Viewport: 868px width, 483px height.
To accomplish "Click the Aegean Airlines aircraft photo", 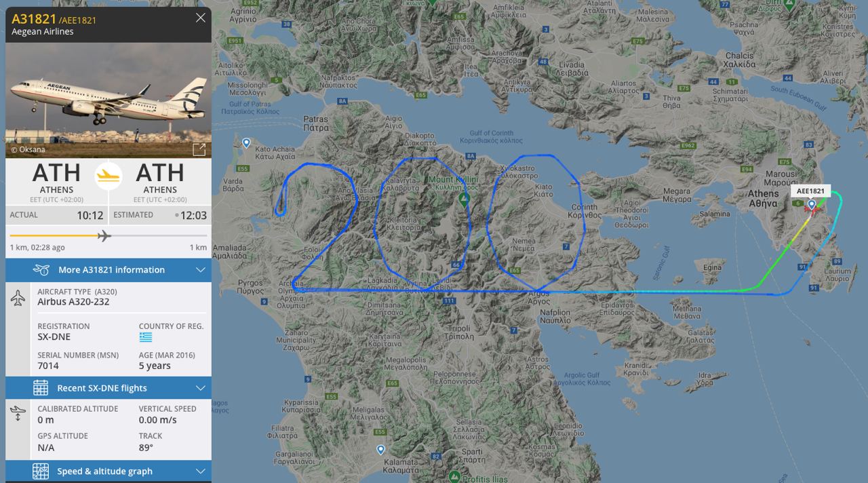I will (x=108, y=100).
